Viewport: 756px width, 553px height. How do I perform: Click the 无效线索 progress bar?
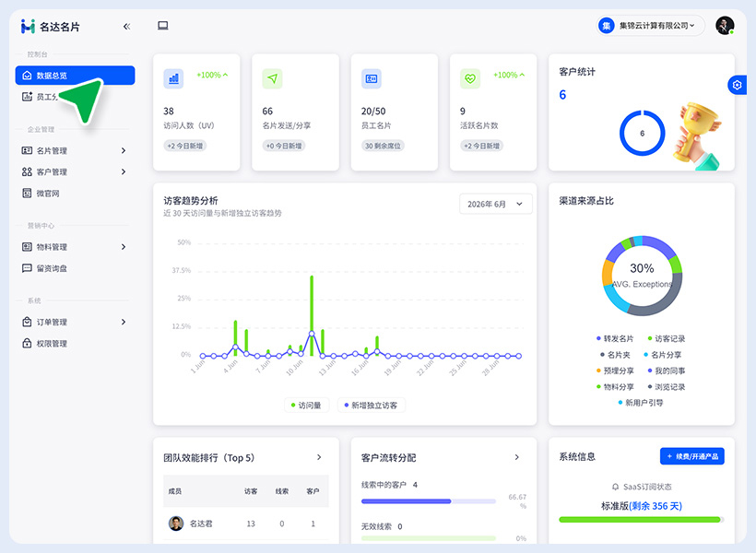[x=429, y=538]
